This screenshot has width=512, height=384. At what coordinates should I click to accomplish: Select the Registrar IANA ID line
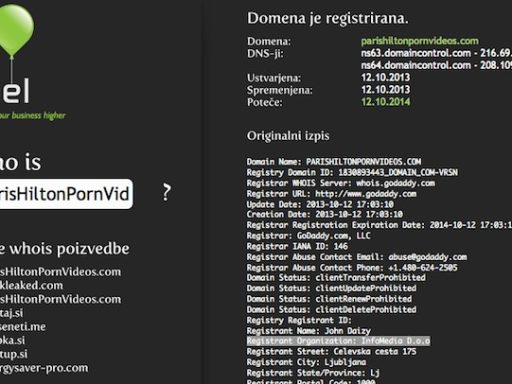tap(297, 246)
